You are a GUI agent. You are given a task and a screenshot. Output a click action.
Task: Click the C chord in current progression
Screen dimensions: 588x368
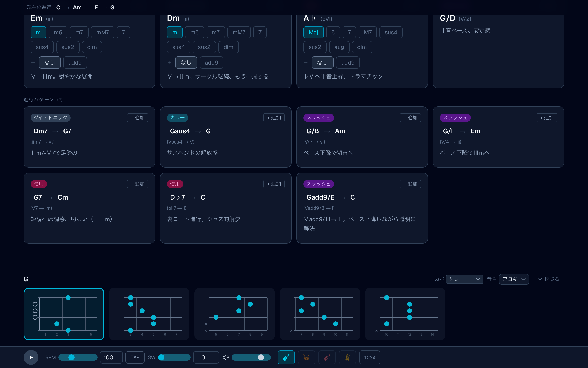click(58, 7)
